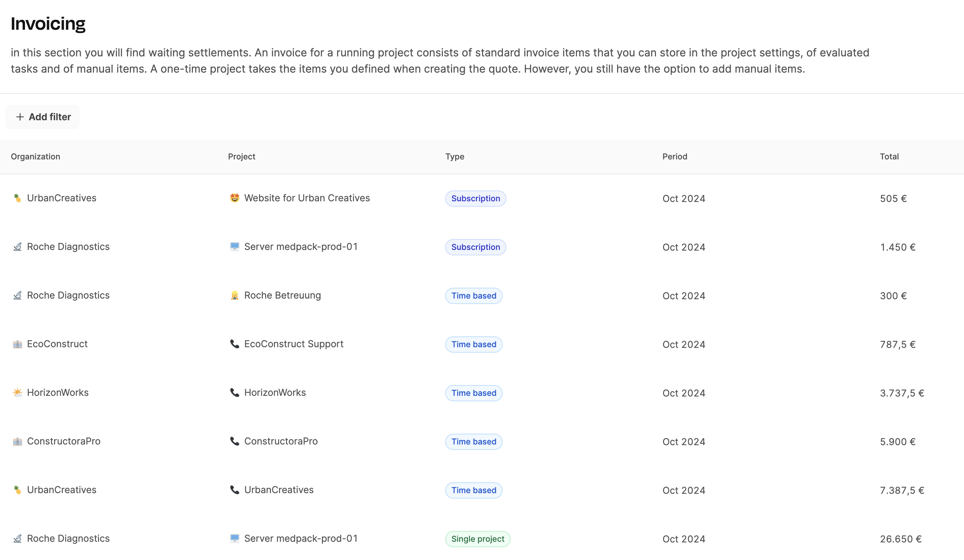Screen dimensions: 964x560
Task: Click the Single project badge
Action: coord(477,539)
